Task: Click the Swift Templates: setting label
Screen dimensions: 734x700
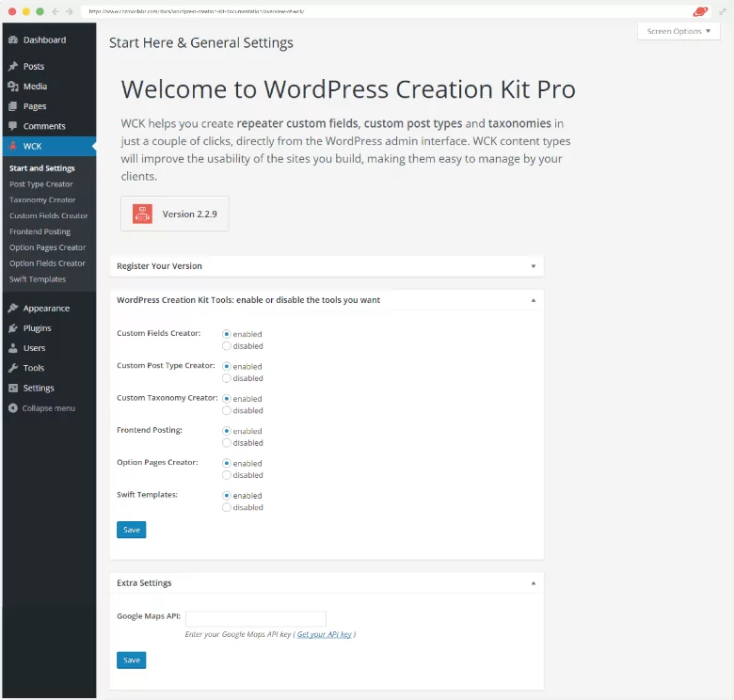Action: tap(147, 495)
